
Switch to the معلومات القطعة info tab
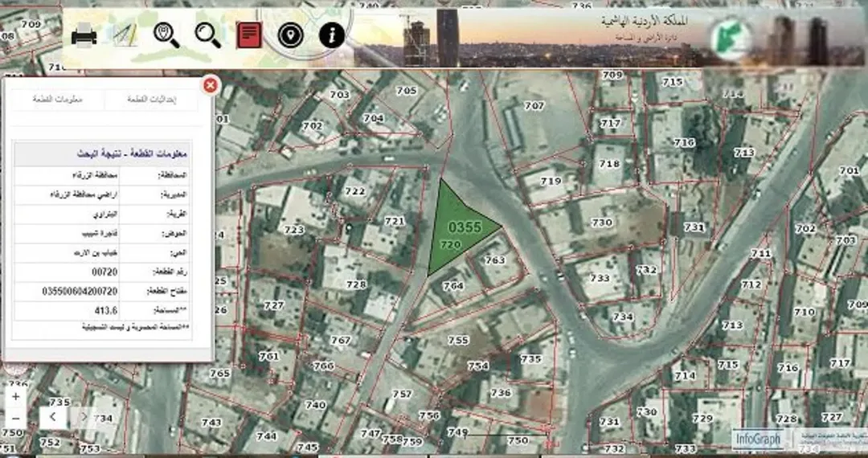(58, 100)
